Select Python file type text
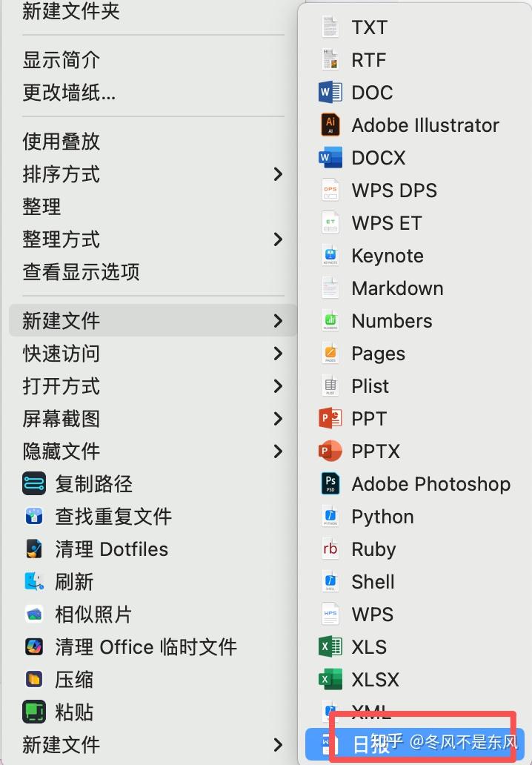 click(383, 517)
